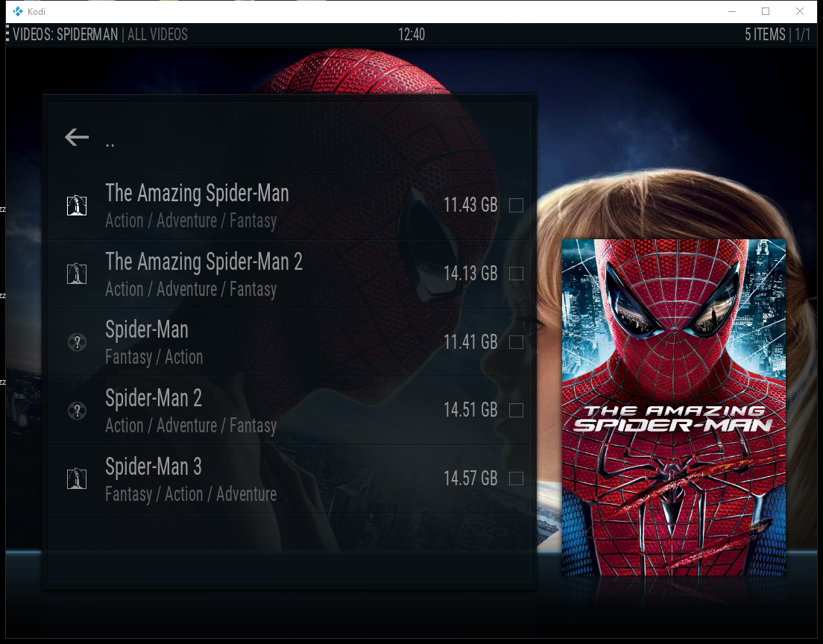Select the Spider-Man 3 title
This screenshot has width=823, height=644.
(x=154, y=466)
